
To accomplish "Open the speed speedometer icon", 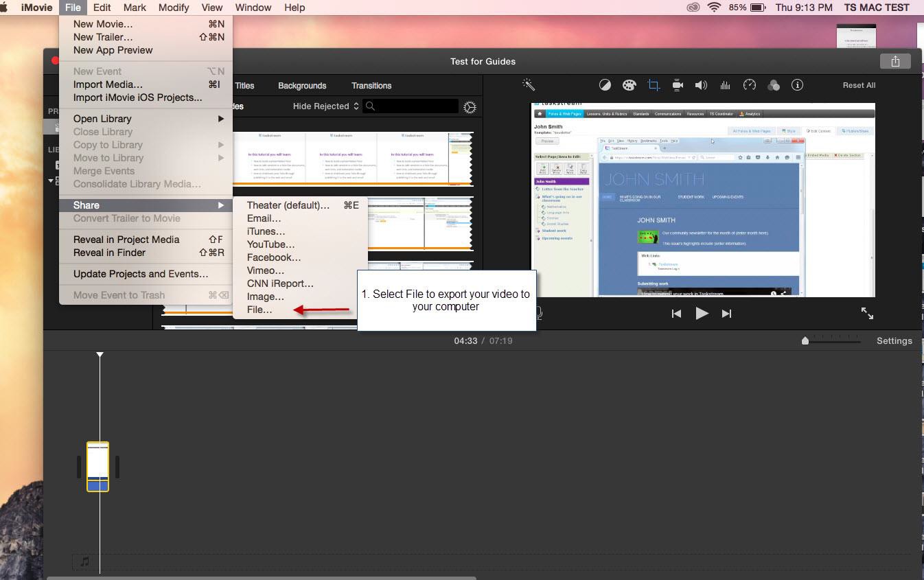I will pos(750,85).
